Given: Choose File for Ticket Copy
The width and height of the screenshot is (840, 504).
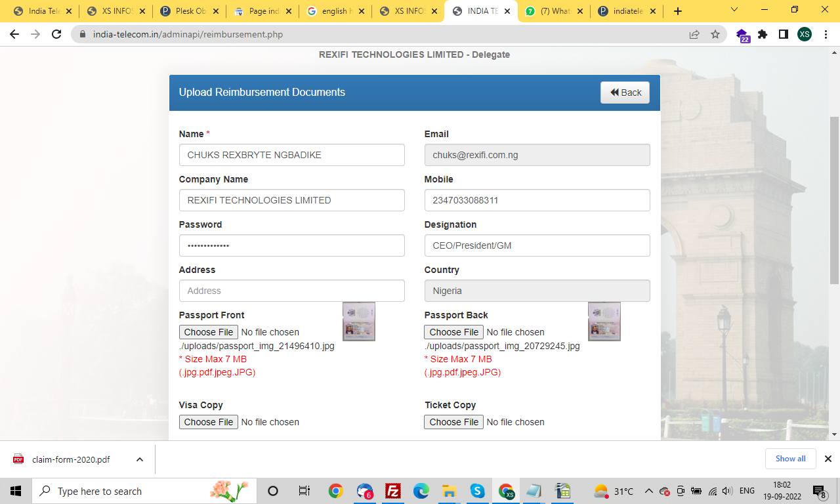Looking at the screenshot, I should click(x=454, y=422).
